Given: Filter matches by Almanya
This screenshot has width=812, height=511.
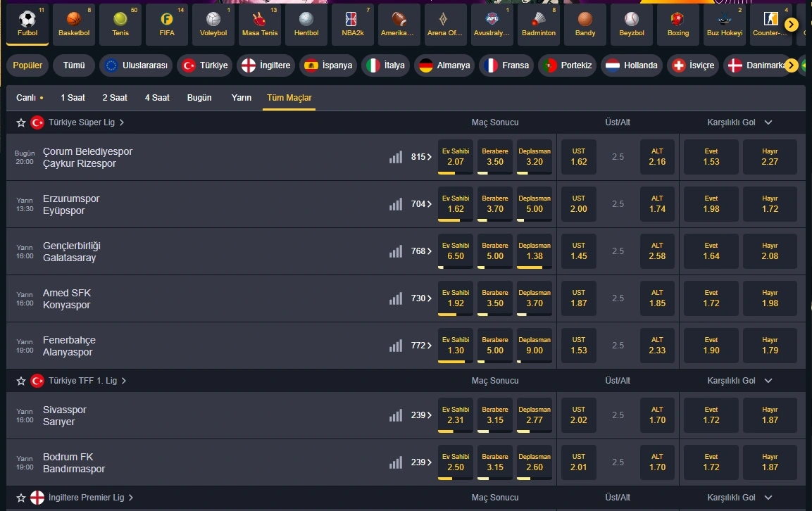Looking at the screenshot, I should [444, 65].
